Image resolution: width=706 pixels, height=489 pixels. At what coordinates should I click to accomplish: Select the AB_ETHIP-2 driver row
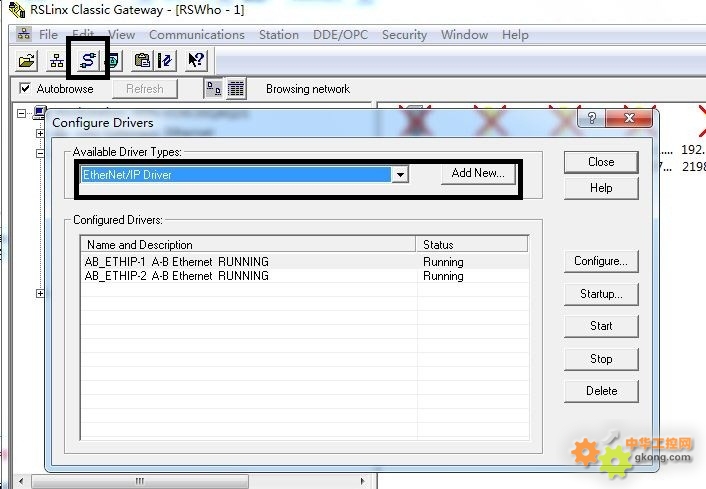[x=305, y=276]
